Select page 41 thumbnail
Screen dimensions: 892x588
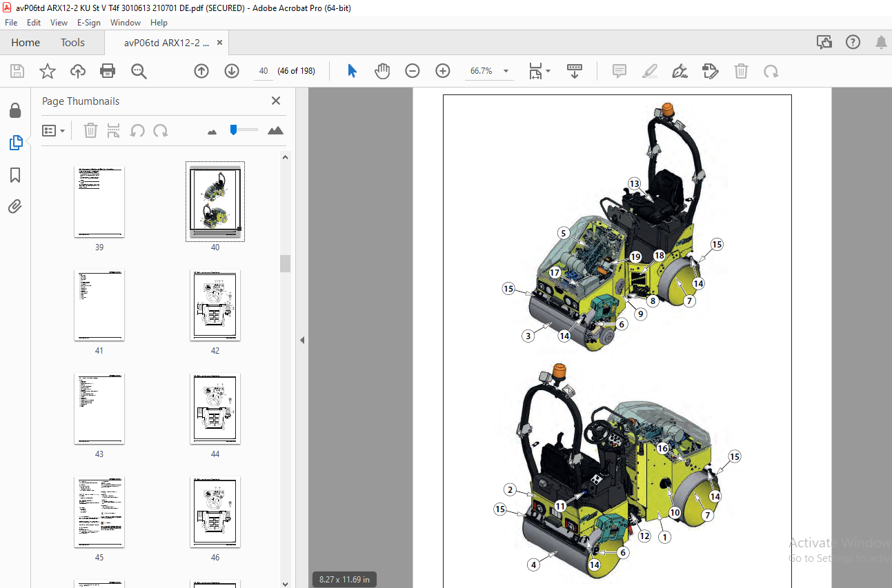tap(99, 305)
